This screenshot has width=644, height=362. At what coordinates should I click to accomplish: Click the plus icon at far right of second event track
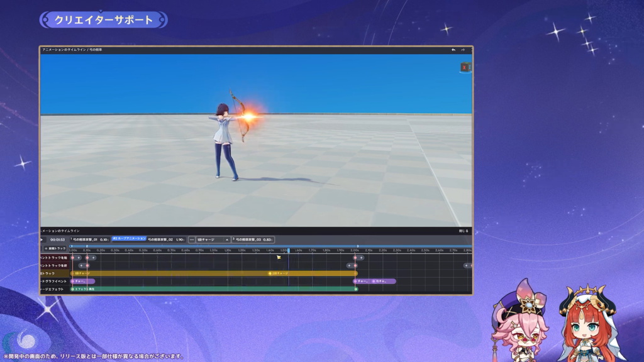point(467,266)
